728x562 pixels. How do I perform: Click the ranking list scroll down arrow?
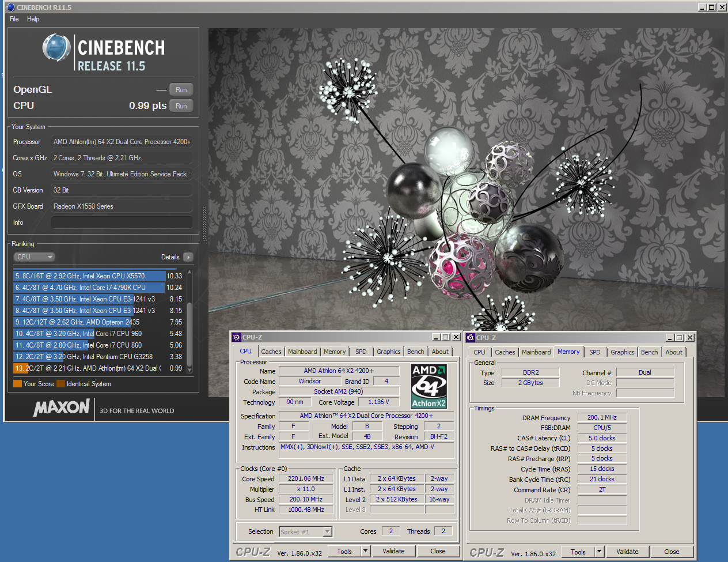click(189, 370)
